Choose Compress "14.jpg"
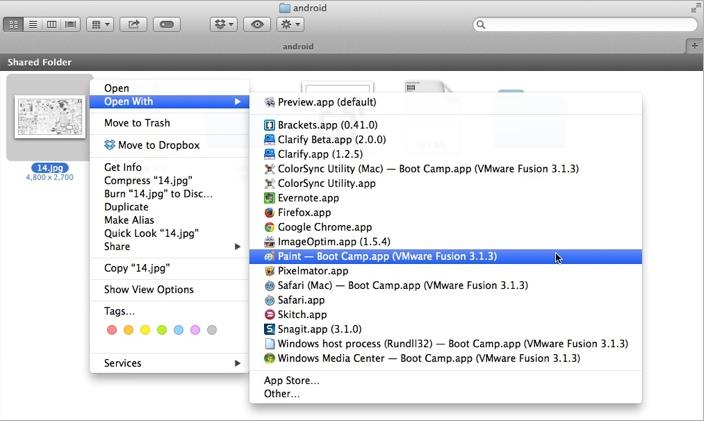This screenshot has height=421, width=704. pyautogui.click(x=169, y=180)
